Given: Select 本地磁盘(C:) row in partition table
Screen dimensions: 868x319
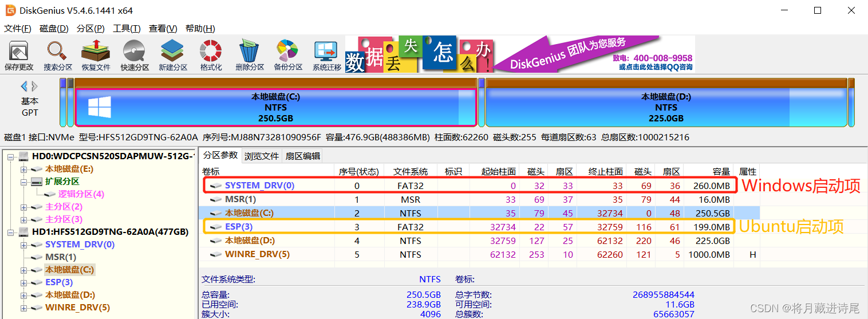Looking at the screenshot, I should point(480,213).
